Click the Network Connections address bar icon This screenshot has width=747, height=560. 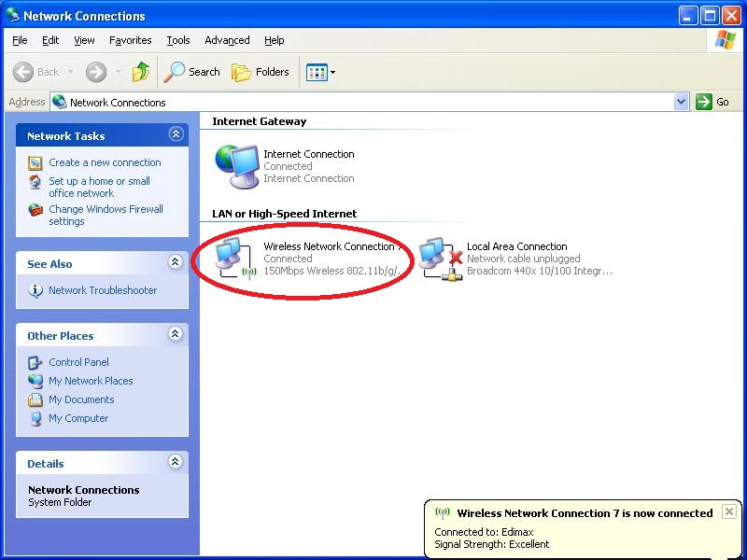tap(60, 102)
